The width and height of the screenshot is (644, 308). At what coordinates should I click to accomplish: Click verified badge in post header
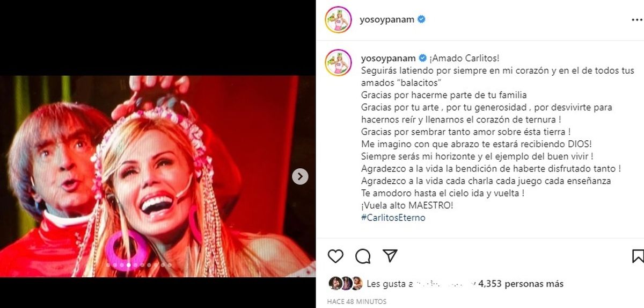tap(422, 19)
